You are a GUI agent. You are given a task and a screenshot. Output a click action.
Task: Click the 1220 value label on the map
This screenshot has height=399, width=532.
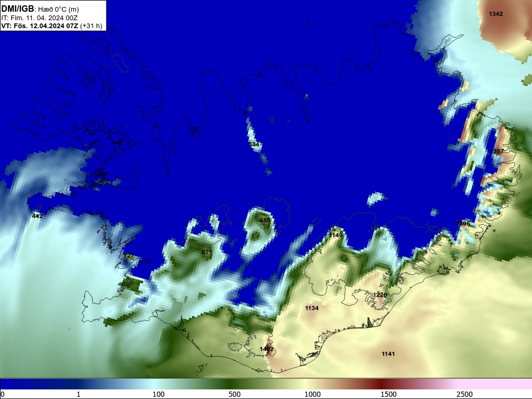click(380, 295)
